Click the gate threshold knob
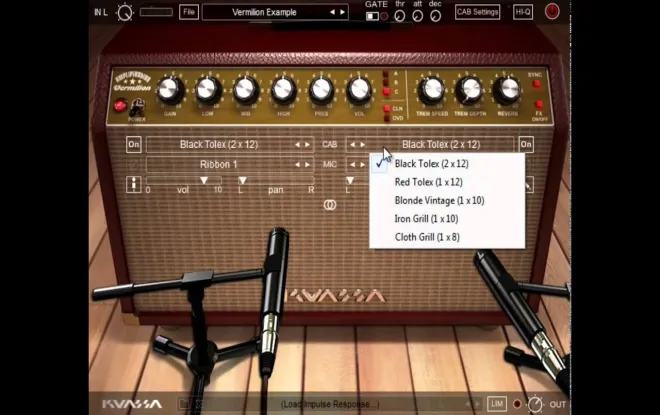Image resolution: width=660 pixels, height=415 pixels. pos(399,16)
